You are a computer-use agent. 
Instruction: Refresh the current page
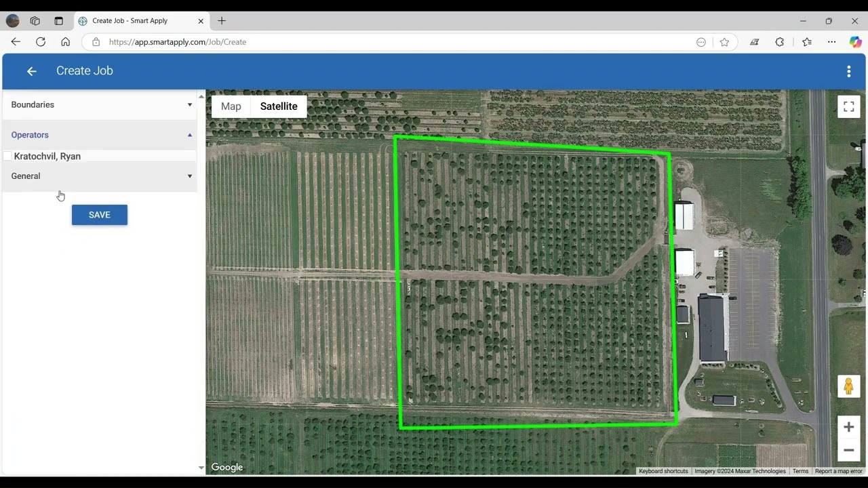(x=41, y=42)
